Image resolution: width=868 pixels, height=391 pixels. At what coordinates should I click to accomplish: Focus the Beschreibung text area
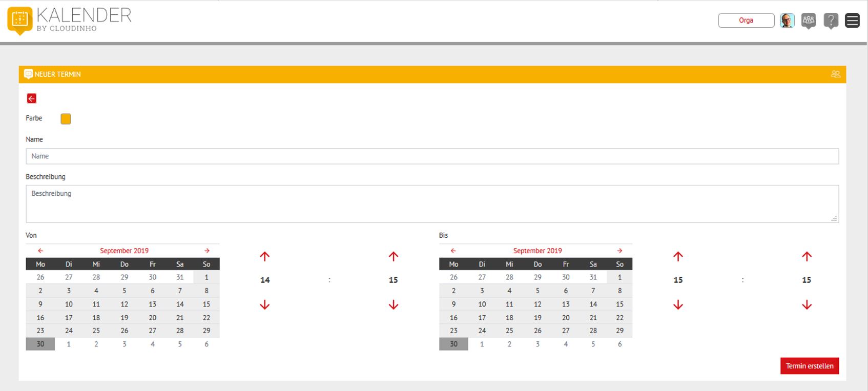(x=432, y=204)
